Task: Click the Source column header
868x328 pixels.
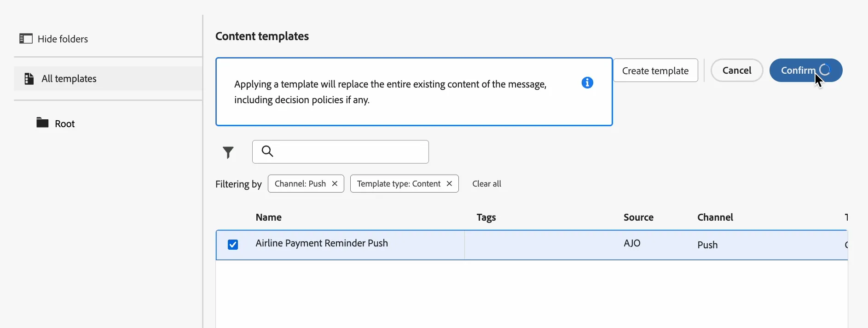Action: tap(638, 217)
